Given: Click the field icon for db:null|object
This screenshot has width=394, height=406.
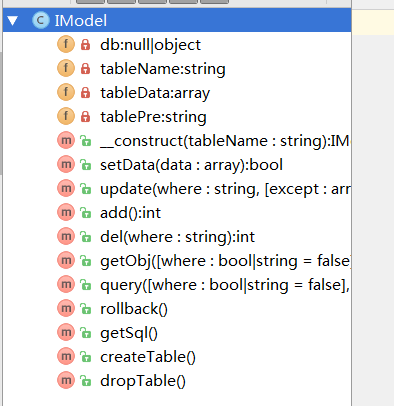Looking at the screenshot, I should point(66,44).
